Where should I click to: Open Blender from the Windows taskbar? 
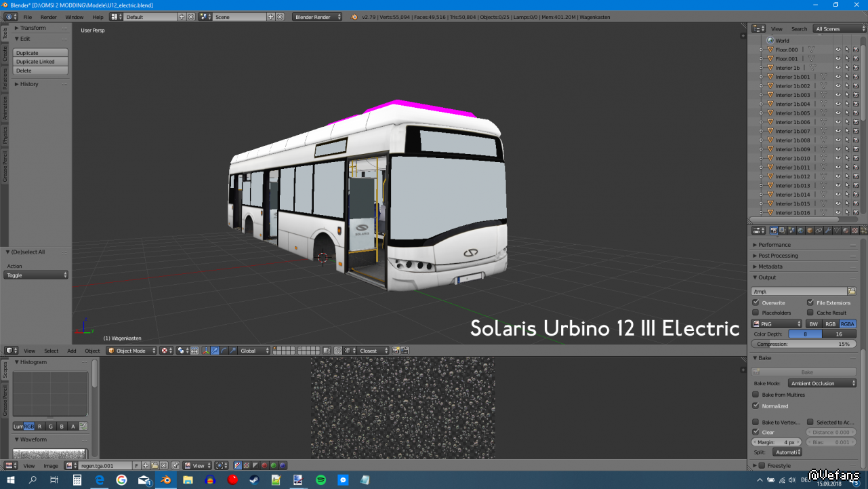pyautogui.click(x=165, y=480)
